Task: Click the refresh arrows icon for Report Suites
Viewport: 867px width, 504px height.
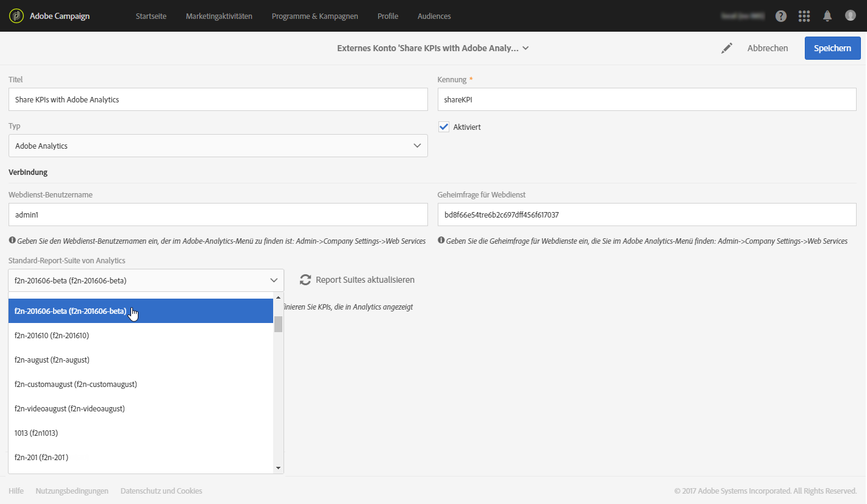Action: pos(305,280)
